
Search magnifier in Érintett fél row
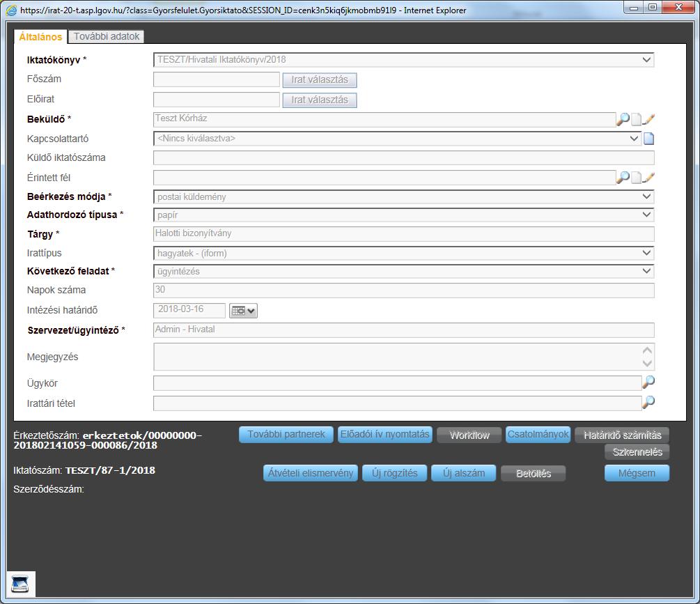coord(623,177)
